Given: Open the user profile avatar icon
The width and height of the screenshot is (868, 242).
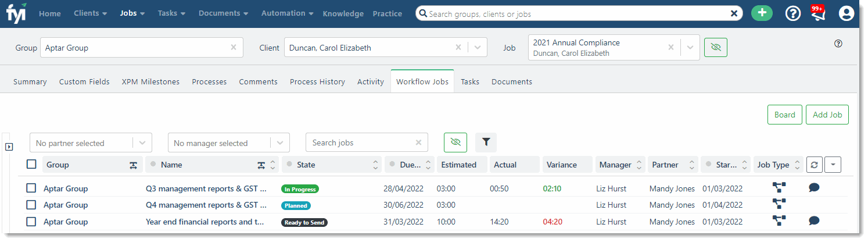Looking at the screenshot, I should [x=847, y=13].
